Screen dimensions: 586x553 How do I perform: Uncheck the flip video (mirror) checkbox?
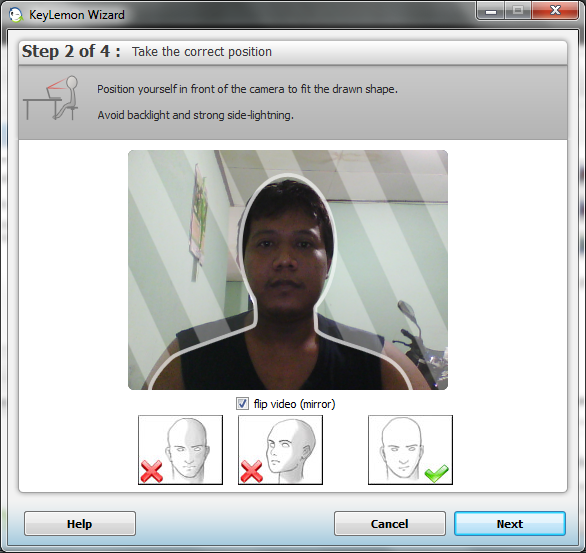click(242, 404)
